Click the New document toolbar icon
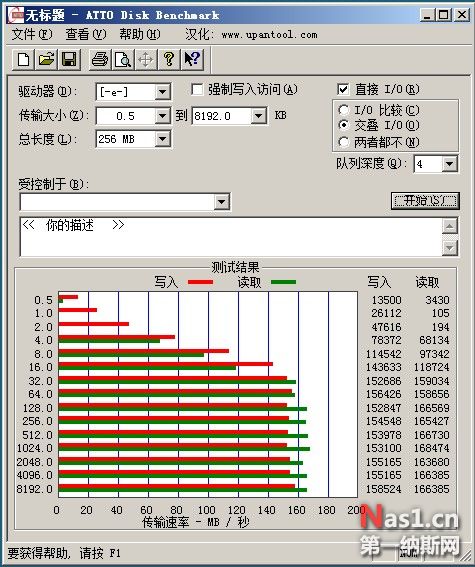Screen dimensions: 475x567 tap(23, 59)
